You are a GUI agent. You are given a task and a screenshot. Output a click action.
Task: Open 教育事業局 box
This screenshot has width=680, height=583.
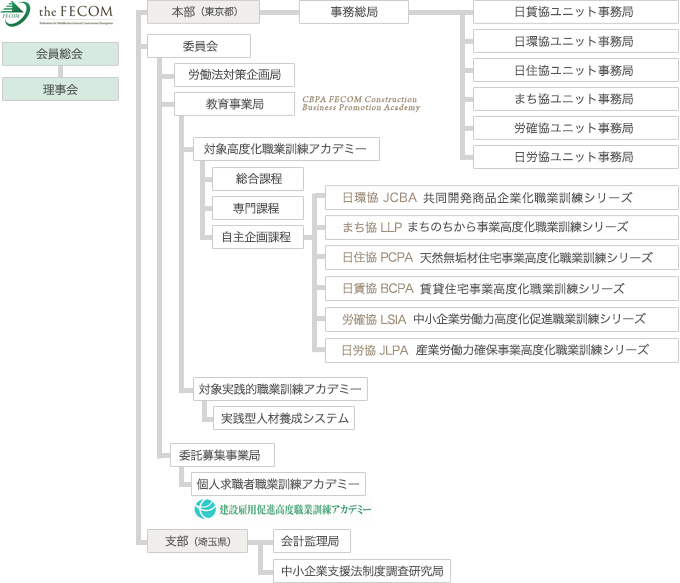235,104
